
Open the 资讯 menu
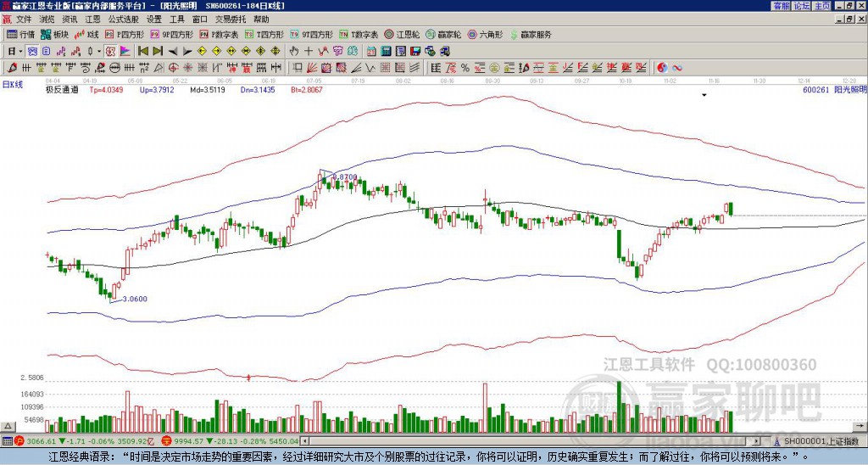coord(70,20)
